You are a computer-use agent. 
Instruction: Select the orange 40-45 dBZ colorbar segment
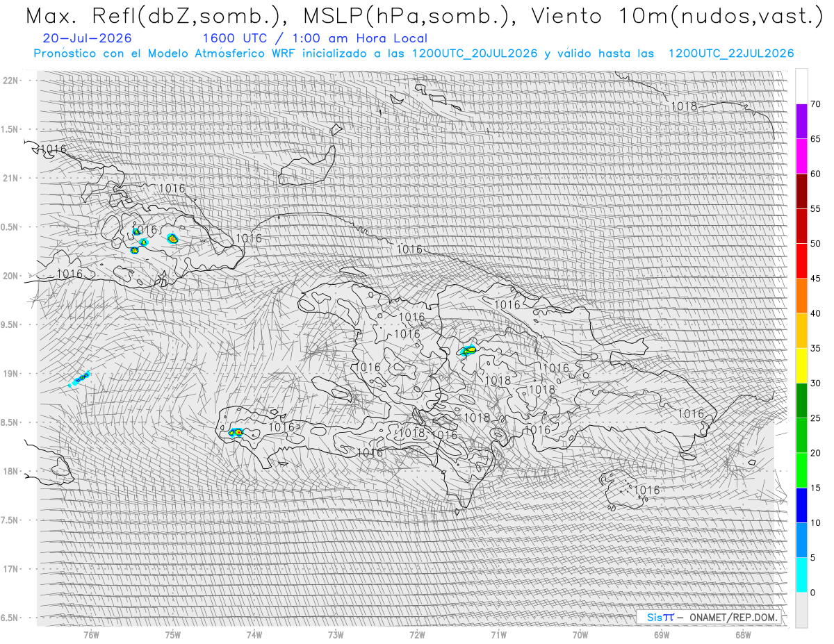(801, 296)
